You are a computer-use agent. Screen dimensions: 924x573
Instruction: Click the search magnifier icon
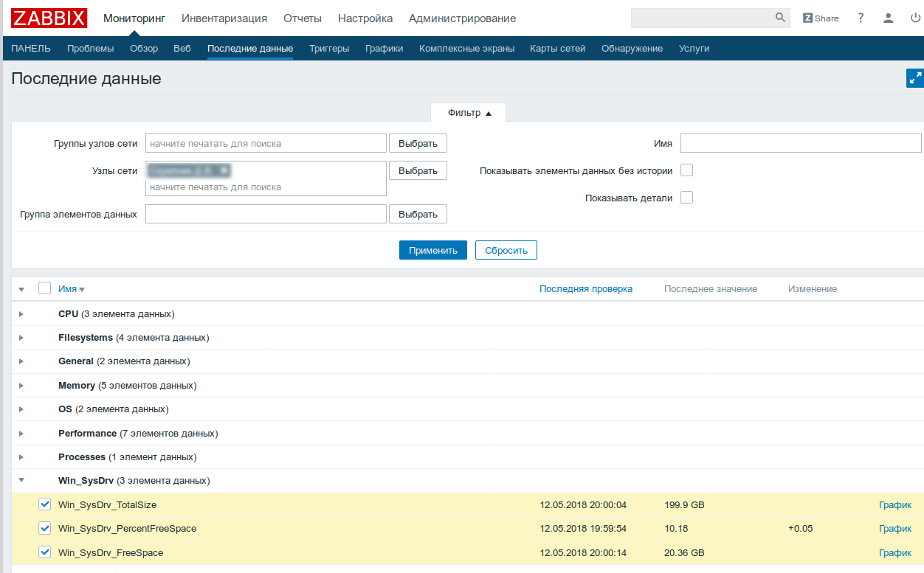pyautogui.click(x=780, y=18)
